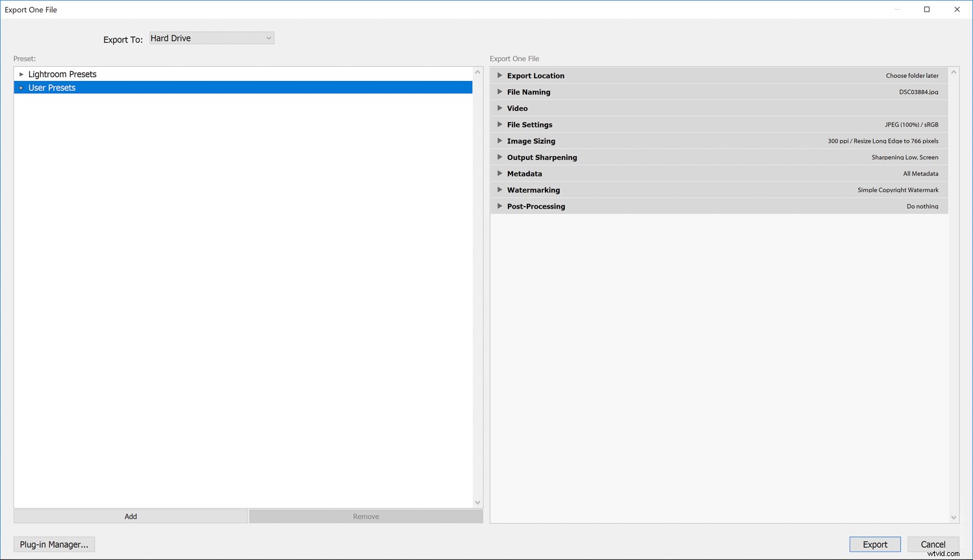
Task: Expand the Image Sizing panel triangle
Action: click(x=499, y=141)
